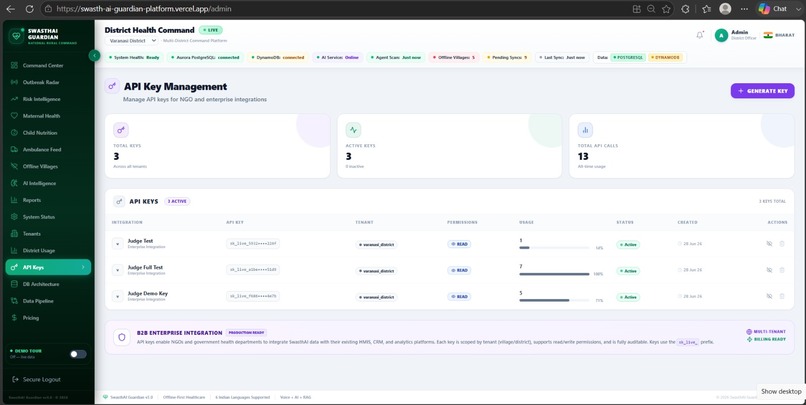Open AI Intelligence sidebar item

[x=40, y=183]
